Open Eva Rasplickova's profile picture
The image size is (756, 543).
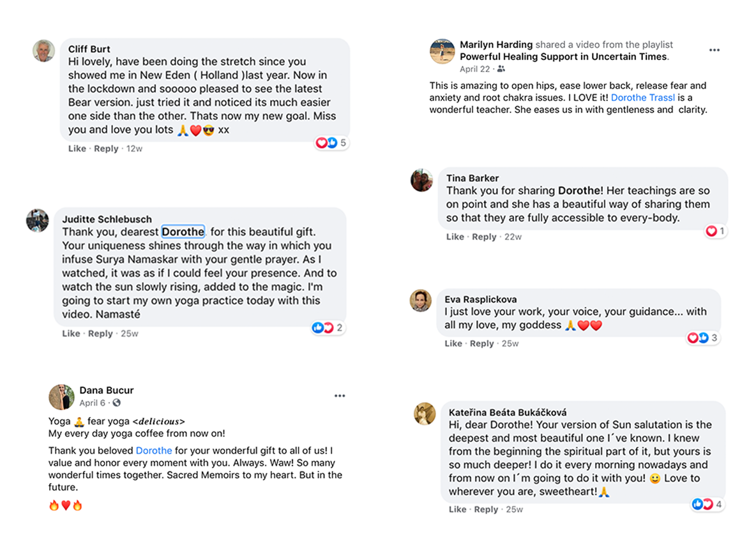421,301
